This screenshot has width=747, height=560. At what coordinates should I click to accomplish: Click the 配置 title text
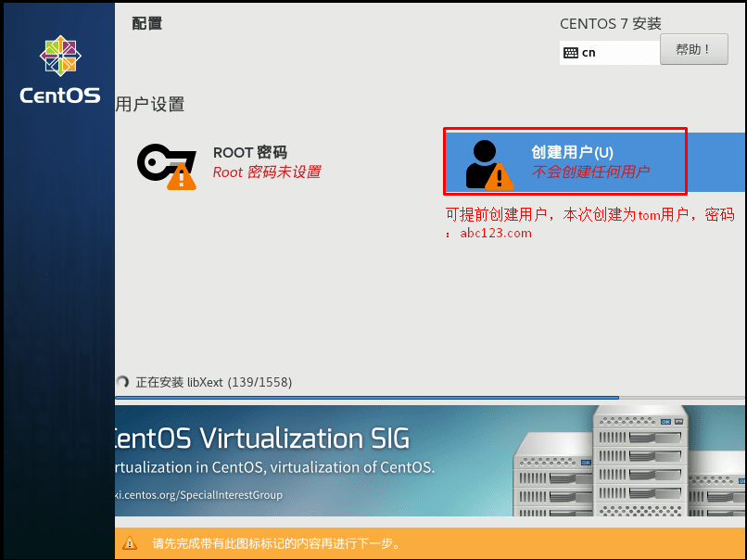coord(147,23)
